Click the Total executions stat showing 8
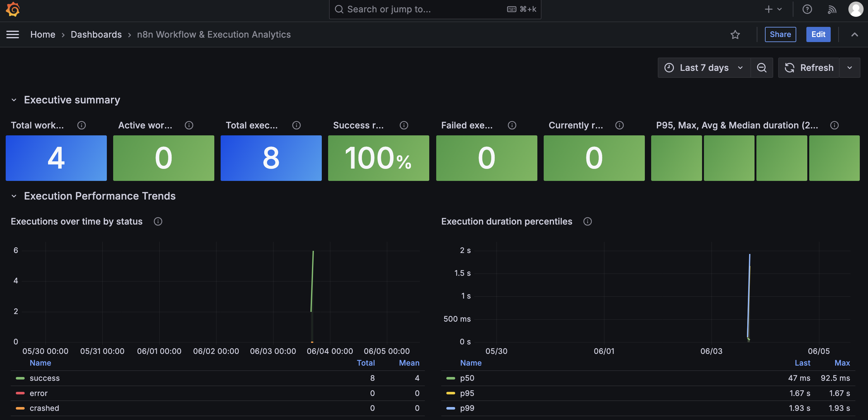 click(271, 158)
